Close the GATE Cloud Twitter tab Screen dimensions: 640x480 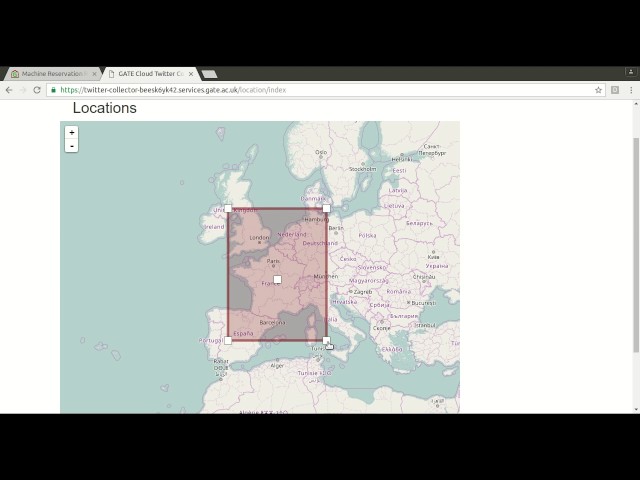(191, 74)
